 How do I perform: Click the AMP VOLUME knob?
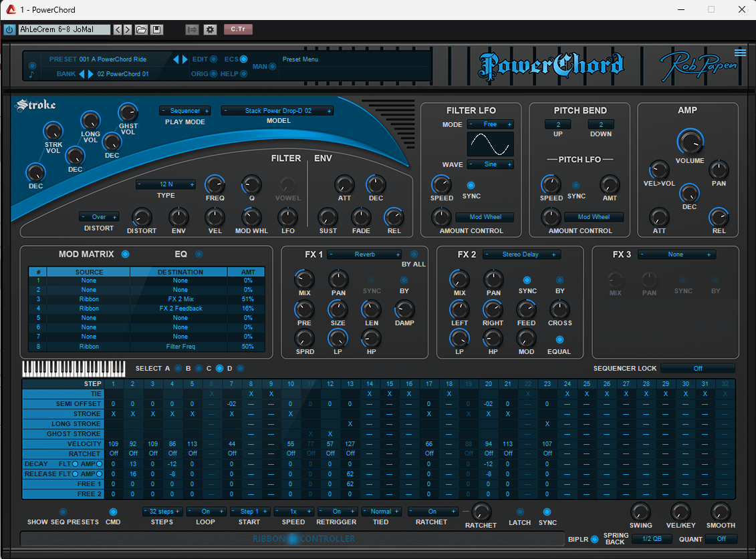coord(690,142)
